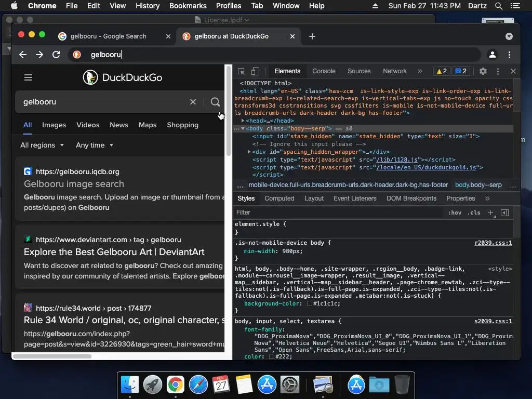
Task: Toggle the device toolbar icon in DevTools
Action: pyautogui.click(x=255, y=71)
